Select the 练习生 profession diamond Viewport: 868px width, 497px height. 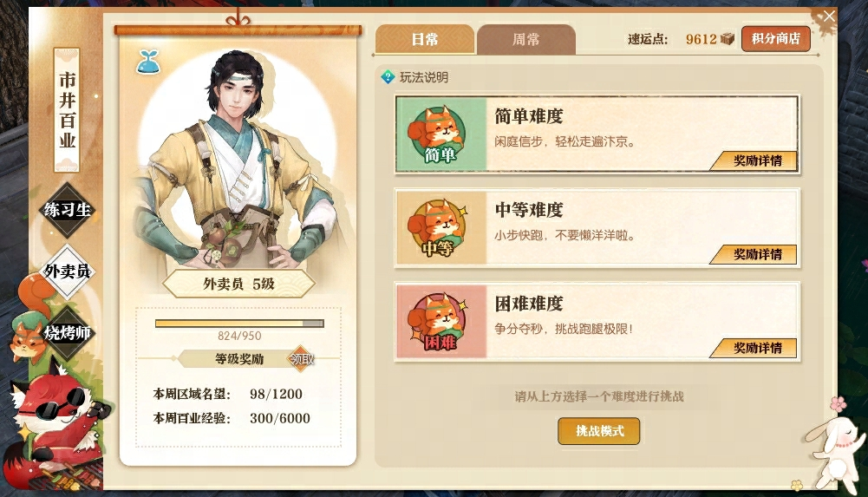(x=67, y=210)
